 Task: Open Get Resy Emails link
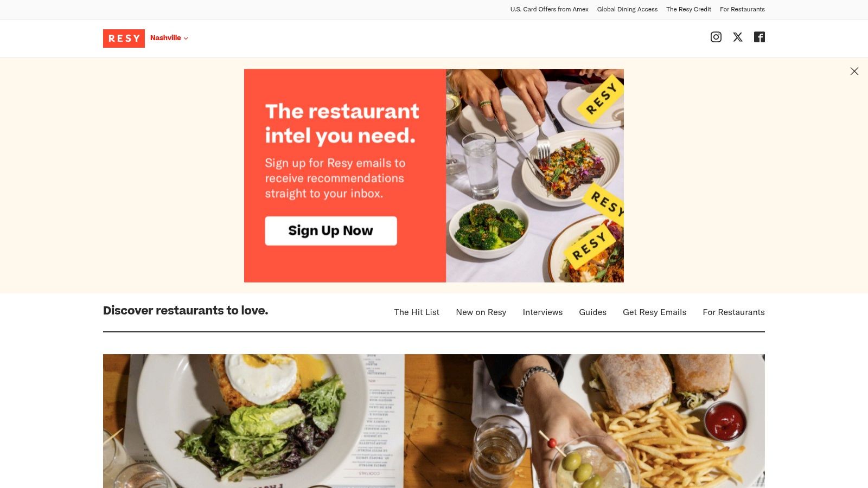point(654,312)
